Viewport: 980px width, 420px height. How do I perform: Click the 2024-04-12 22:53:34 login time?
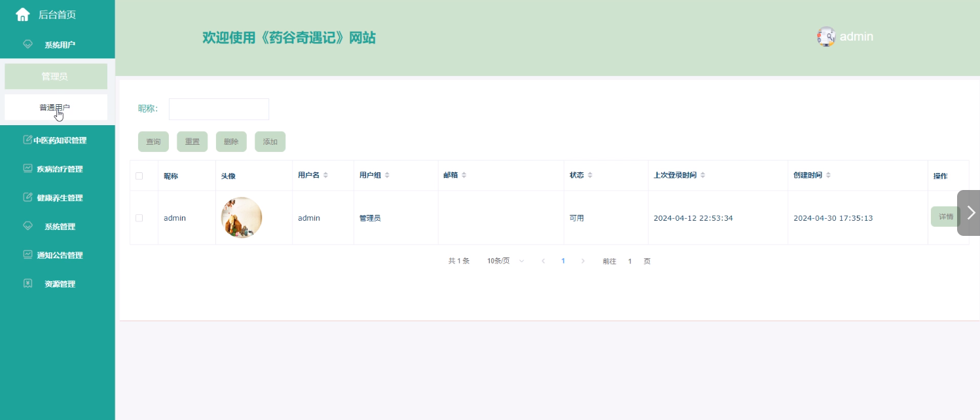click(693, 218)
